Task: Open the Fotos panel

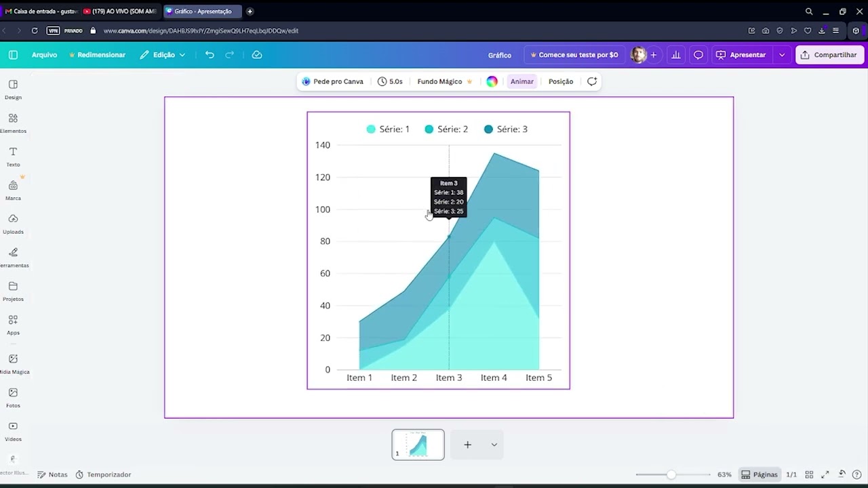Action: [x=13, y=398]
